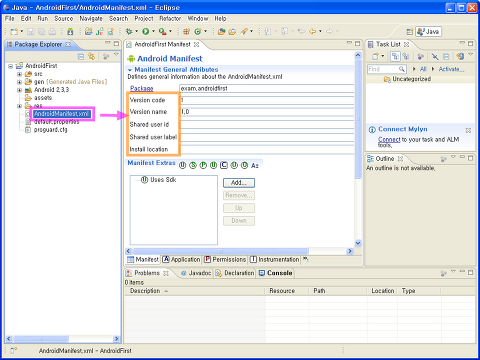The image size is (480, 360).
Task: Click the Debug bug icon
Action: pyautogui.click(x=129, y=32)
